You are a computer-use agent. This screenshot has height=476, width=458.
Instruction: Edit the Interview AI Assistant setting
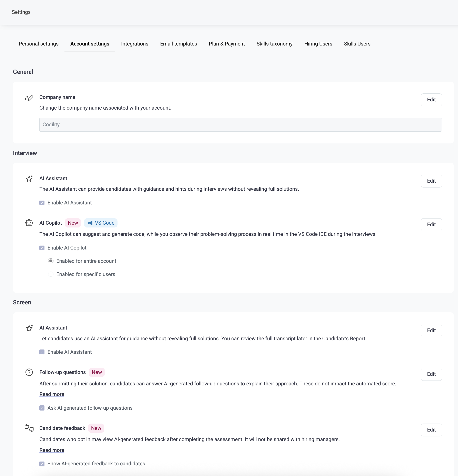coord(431,181)
